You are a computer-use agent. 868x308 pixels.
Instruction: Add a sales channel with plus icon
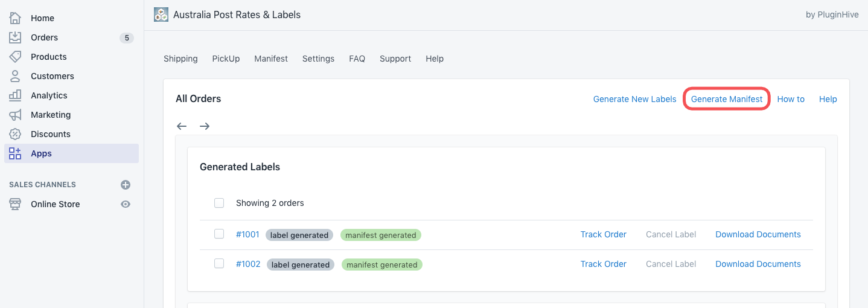[x=126, y=185]
